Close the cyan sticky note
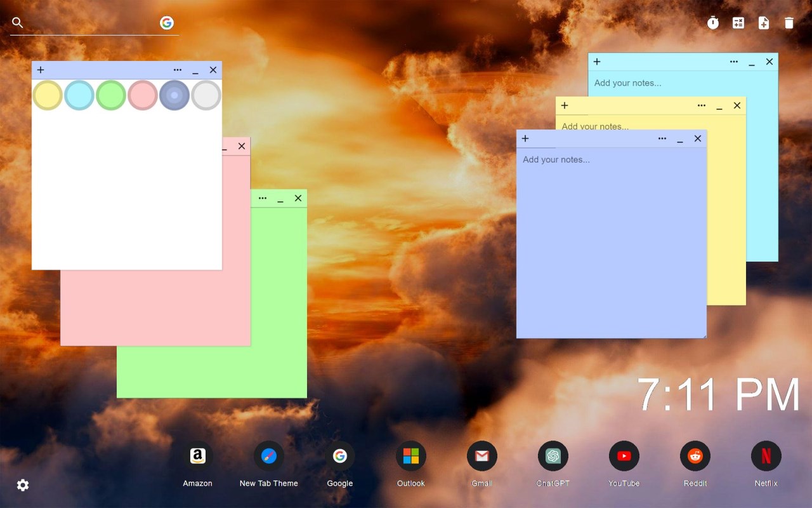Screen dimensions: 812x508 (769, 62)
